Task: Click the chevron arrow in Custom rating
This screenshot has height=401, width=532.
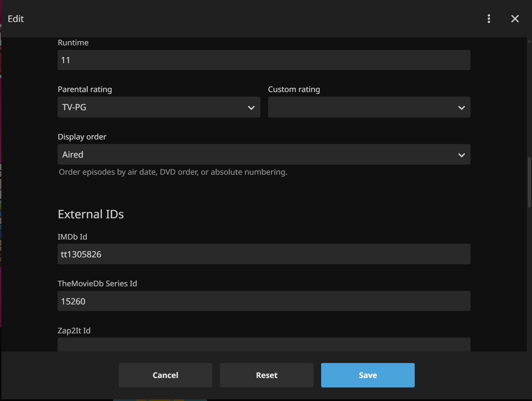Action: pos(461,108)
